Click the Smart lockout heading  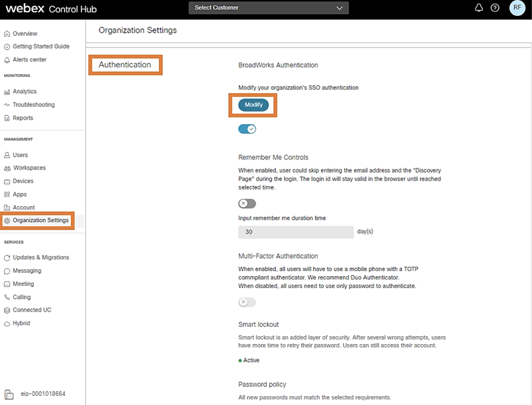(258, 325)
